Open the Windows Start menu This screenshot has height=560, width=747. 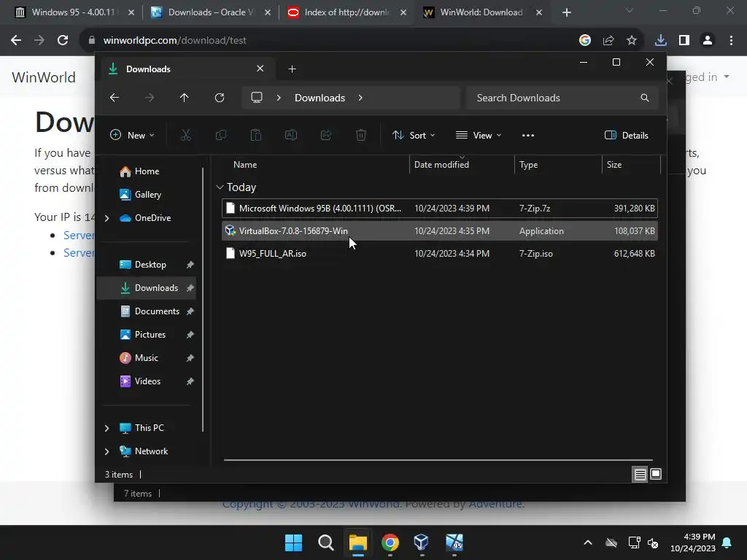coord(293,542)
